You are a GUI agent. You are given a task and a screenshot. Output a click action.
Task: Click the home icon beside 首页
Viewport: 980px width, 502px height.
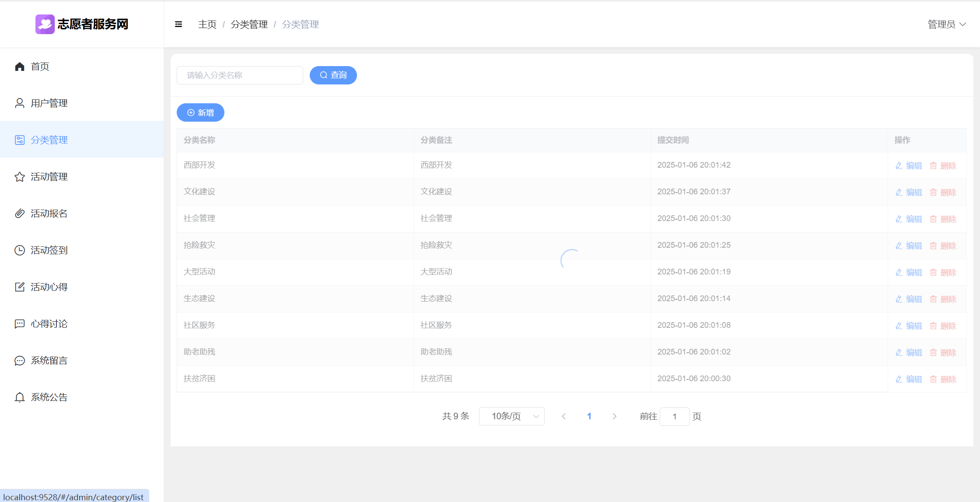[x=20, y=67]
